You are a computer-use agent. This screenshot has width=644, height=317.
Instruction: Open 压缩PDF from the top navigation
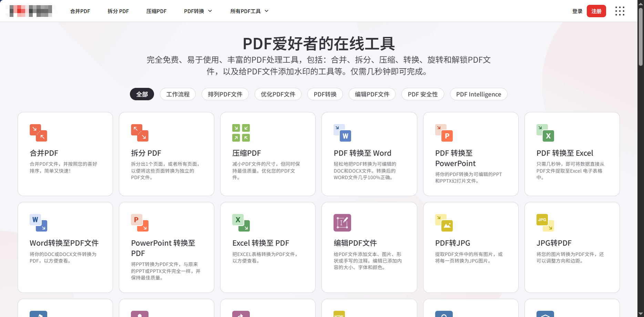156,11
